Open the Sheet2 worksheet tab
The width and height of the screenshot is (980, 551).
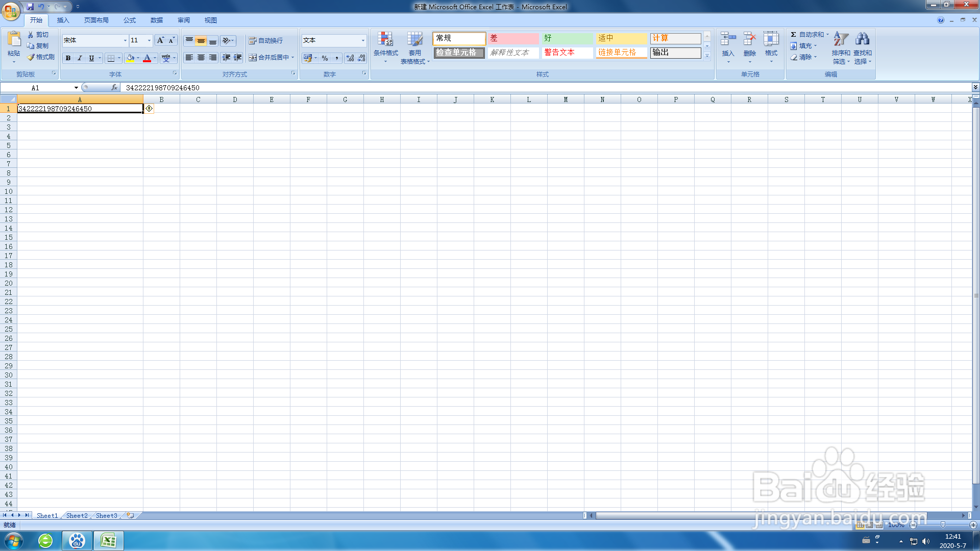(x=77, y=516)
